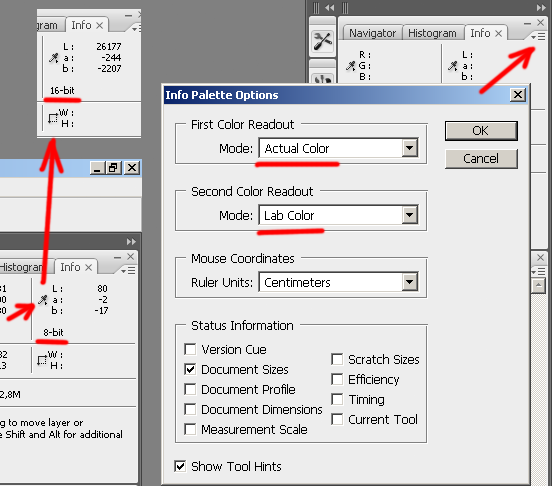552x486 pixels.
Task: Collapse the panel dock with double arrows
Action: click(541, 7)
